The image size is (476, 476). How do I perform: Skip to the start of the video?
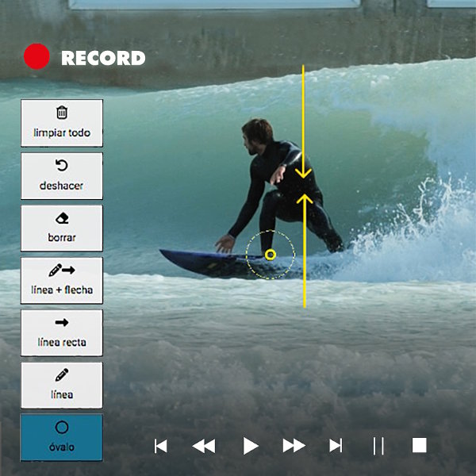pos(160,446)
